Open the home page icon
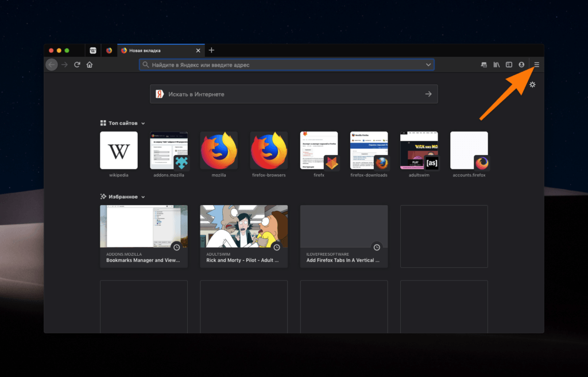Viewport: 588px width, 377px height. click(90, 64)
